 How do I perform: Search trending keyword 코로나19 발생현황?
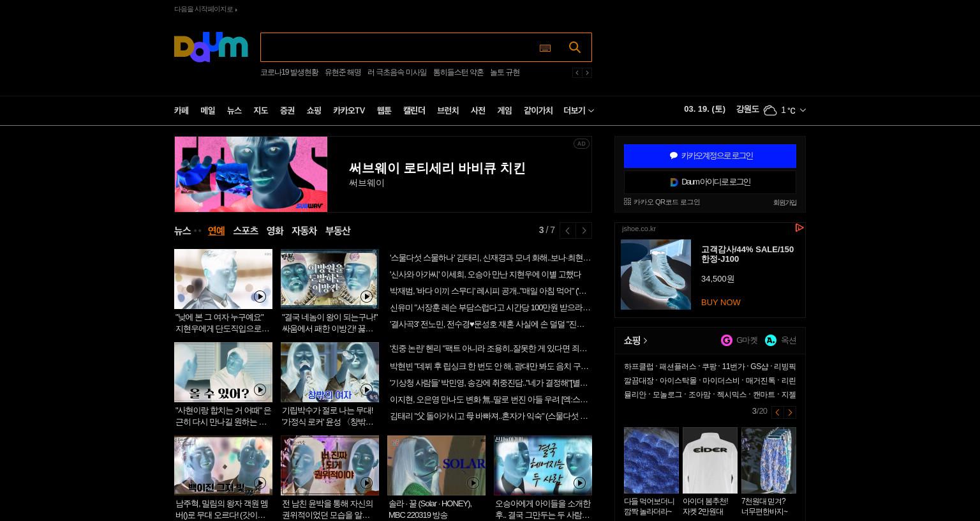coord(289,73)
